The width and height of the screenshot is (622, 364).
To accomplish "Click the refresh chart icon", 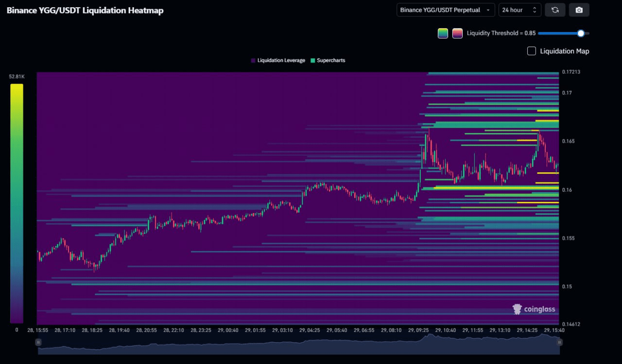I will (x=555, y=10).
